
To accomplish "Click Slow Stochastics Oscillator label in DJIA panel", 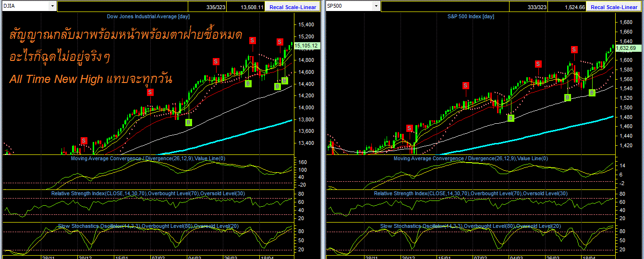I will pyautogui.click(x=148, y=225).
